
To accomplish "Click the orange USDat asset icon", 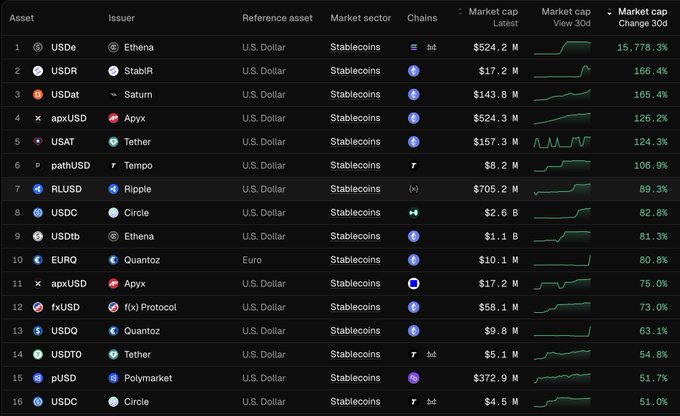I will tap(38, 95).
